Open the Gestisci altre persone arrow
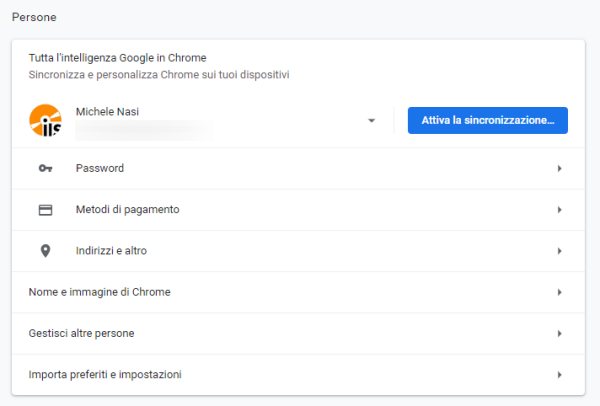Image resolution: width=600 pixels, height=406 pixels. 559,334
